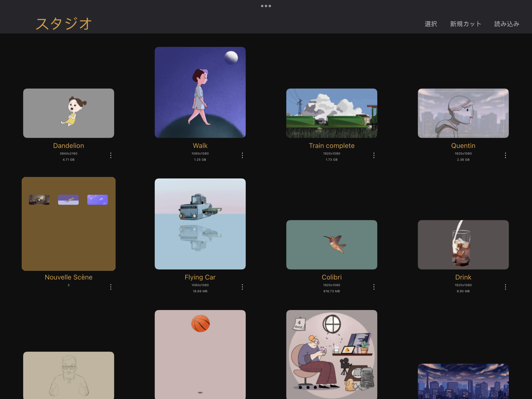Image resolution: width=532 pixels, height=399 pixels.
Task: Click the 3840x2160 resolution label
Action: click(x=69, y=153)
